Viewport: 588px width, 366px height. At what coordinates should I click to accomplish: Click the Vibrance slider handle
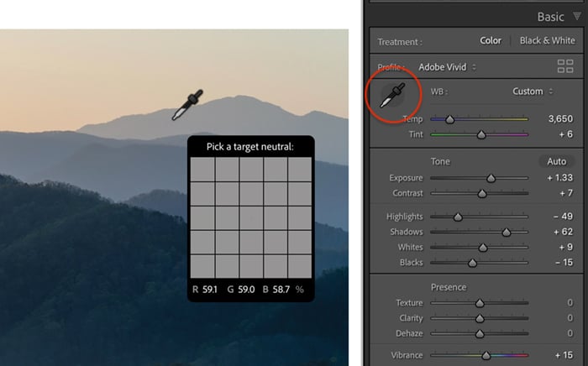coord(486,356)
